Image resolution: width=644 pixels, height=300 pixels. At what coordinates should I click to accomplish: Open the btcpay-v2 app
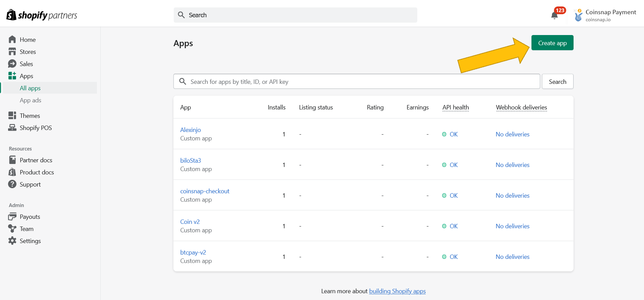(193, 252)
